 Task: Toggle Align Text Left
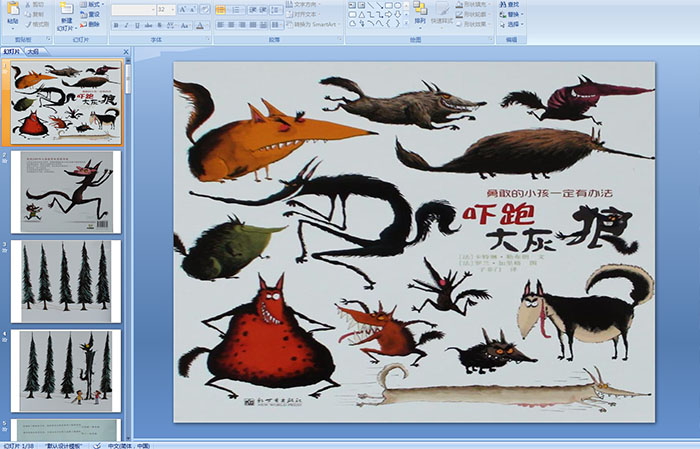point(221,25)
